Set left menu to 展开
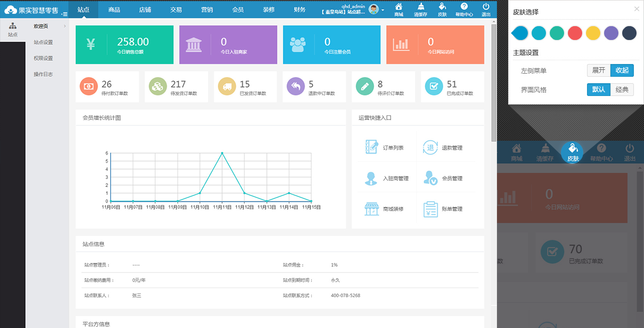The image size is (644, 328). (x=599, y=70)
